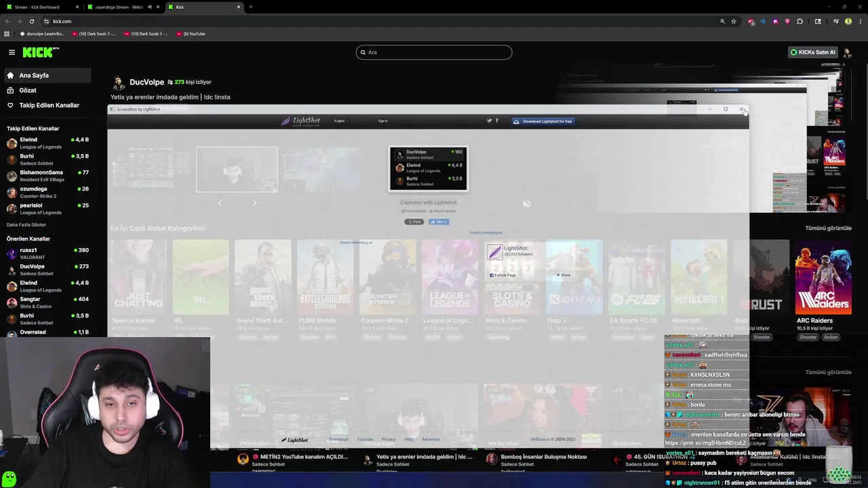Click Tümünü görüntüle next to categories
The width and height of the screenshot is (868, 488).
828,228
